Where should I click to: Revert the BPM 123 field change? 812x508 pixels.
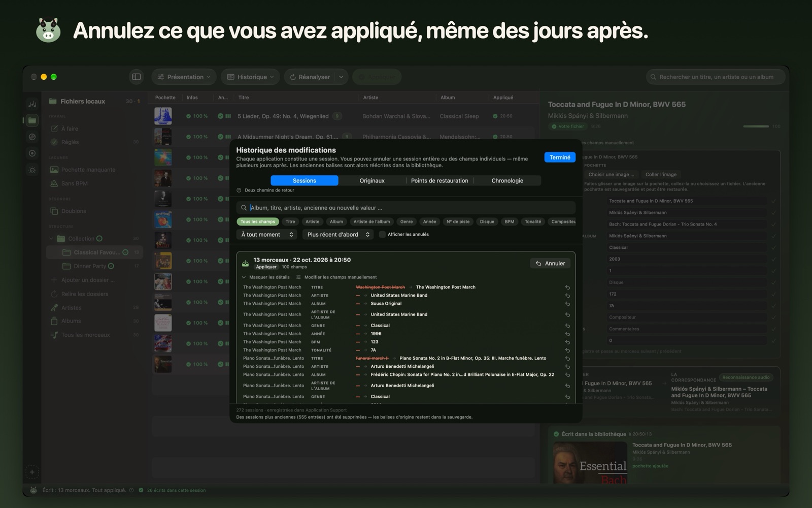pos(567,342)
